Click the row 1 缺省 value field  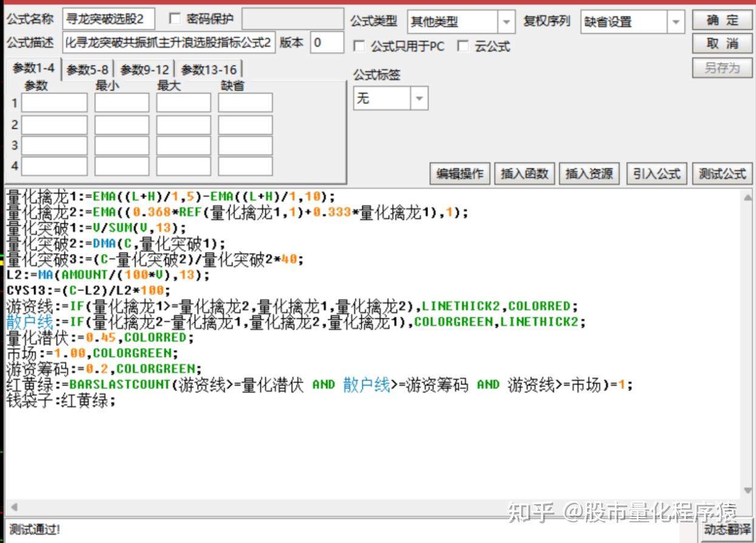click(245, 103)
